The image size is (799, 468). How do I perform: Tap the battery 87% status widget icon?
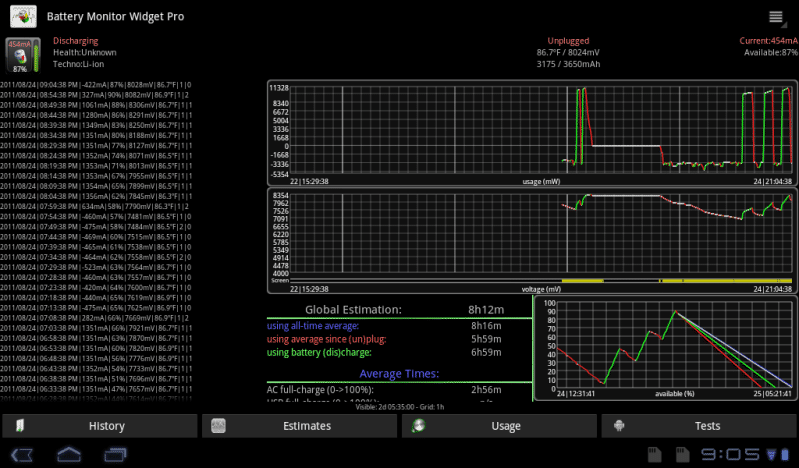pyautogui.click(x=22, y=55)
